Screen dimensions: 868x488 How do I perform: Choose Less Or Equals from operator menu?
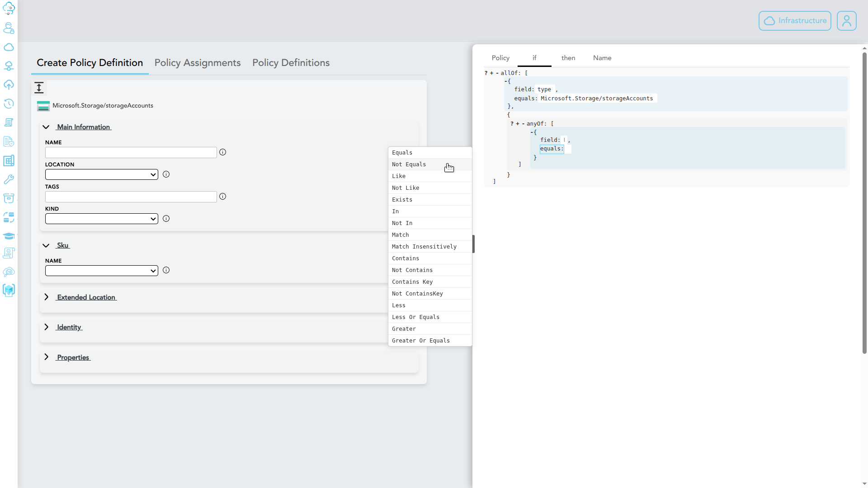point(430,317)
